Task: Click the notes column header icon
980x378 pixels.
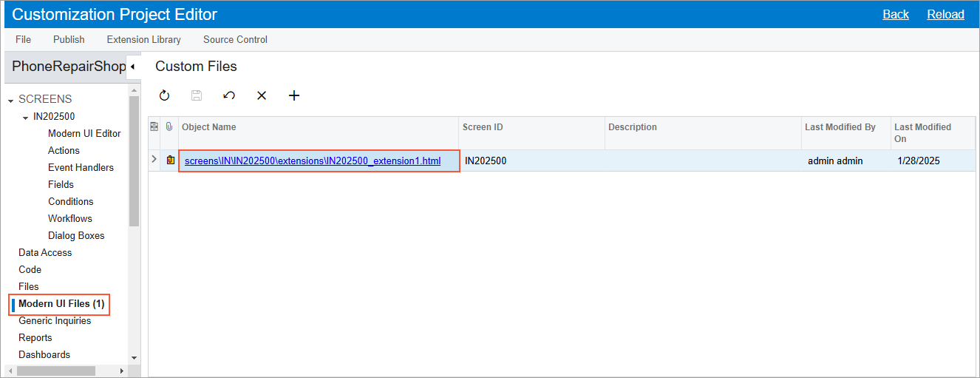Action: click(x=154, y=127)
